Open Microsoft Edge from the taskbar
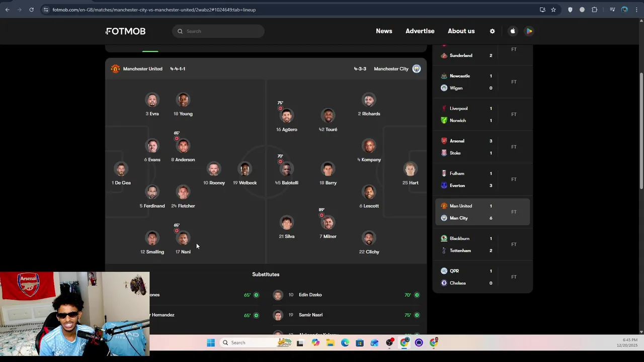 coord(345,343)
